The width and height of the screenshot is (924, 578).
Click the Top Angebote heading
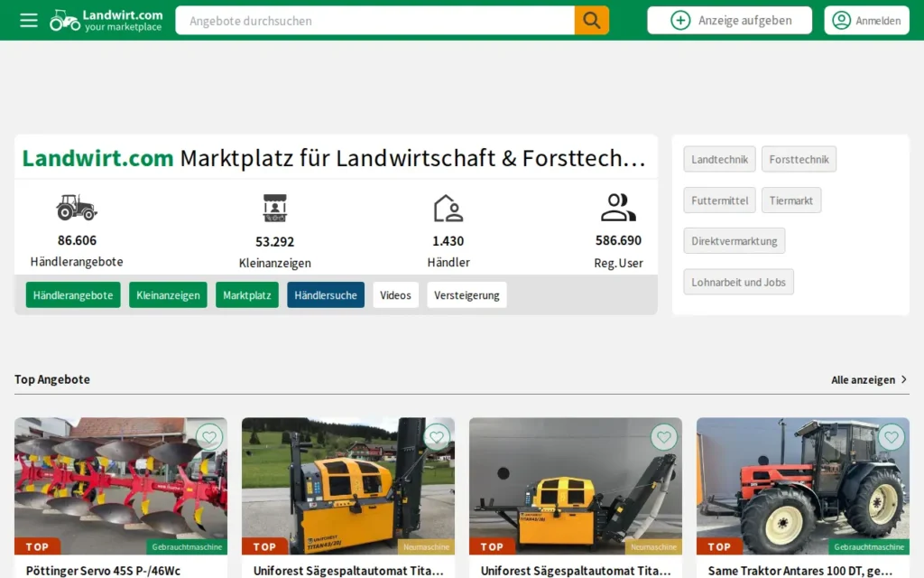pos(52,379)
